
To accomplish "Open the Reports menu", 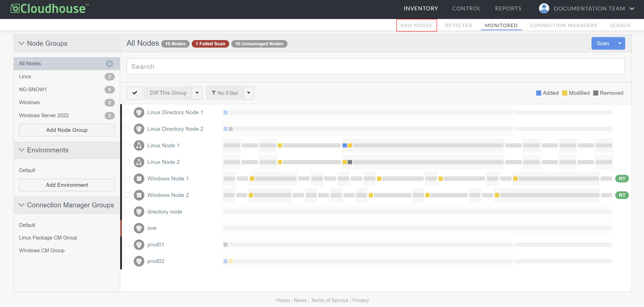I will pos(508,8).
